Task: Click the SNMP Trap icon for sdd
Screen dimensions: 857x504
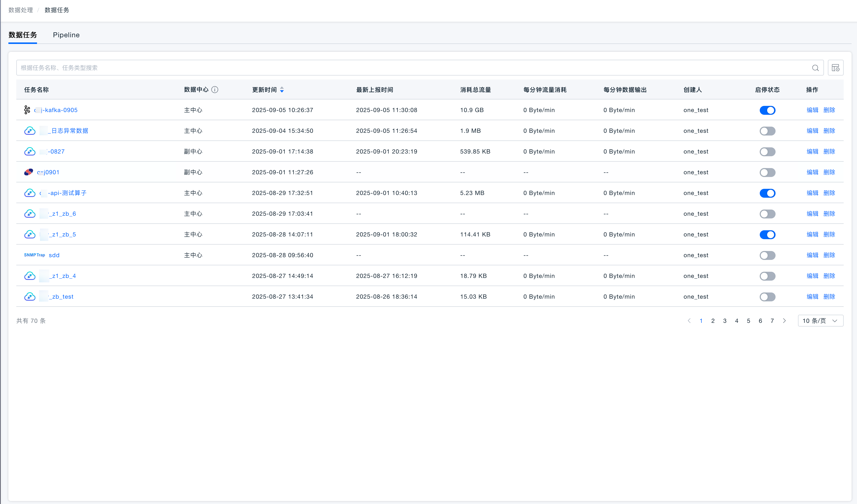Action: tap(34, 255)
